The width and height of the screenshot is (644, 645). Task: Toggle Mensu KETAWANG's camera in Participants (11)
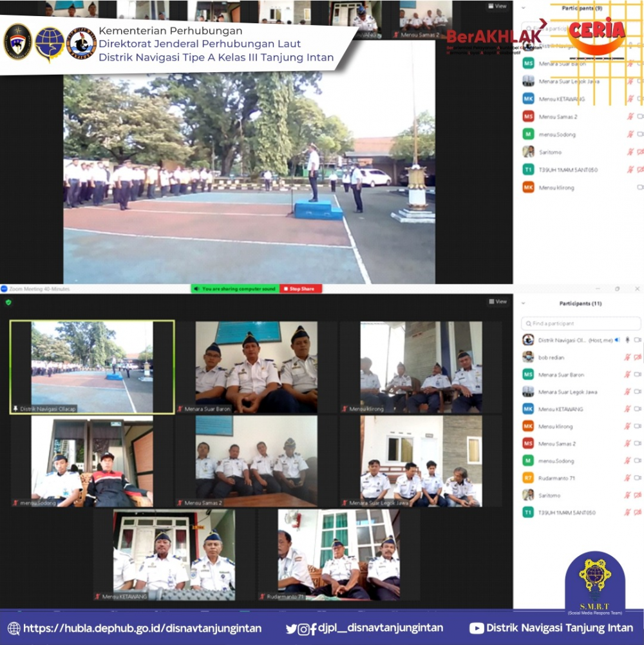pyautogui.click(x=638, y=409)
